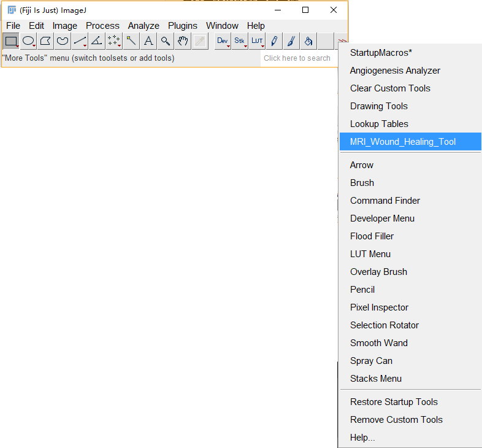Add Pencil tool from menu list
482x448 pixels.
coord(410,290)
